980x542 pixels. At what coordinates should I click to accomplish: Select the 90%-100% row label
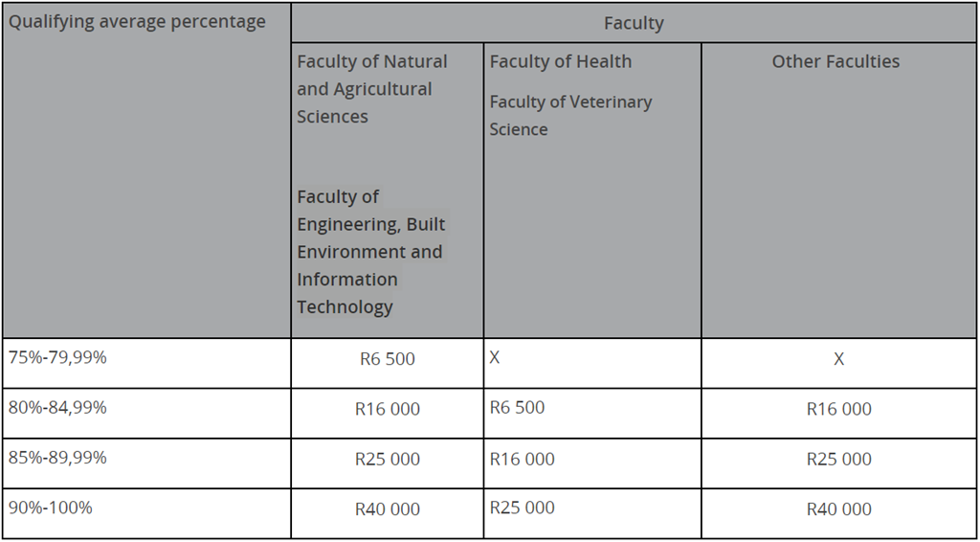(x=51, y=508)
